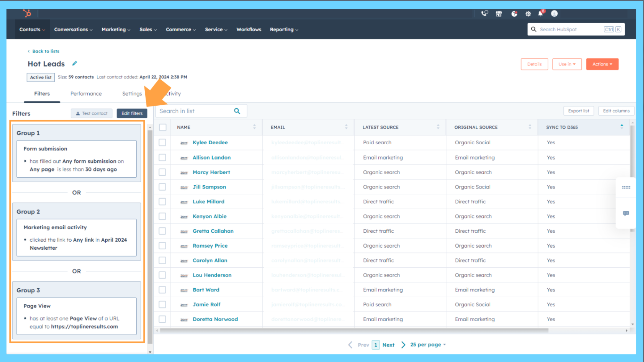Open the chat bubble widget icon
This screenshot has width=644, height=362.
[626, 214]
